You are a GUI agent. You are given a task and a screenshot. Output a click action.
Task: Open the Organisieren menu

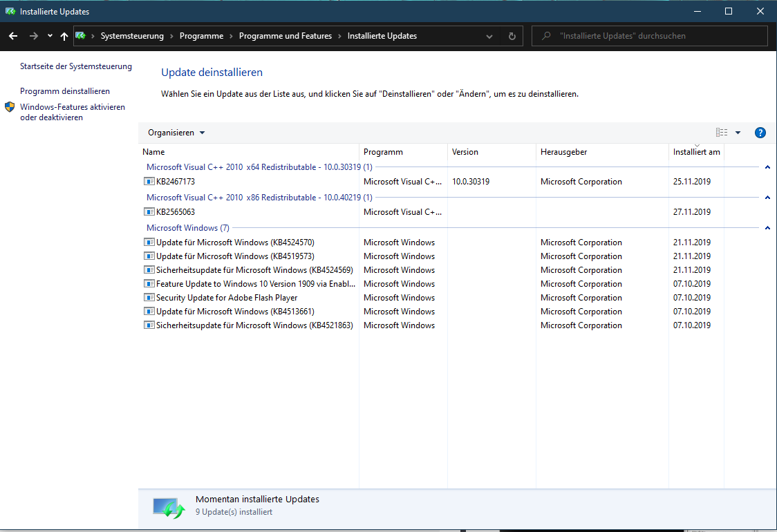[x=176, y=133]
